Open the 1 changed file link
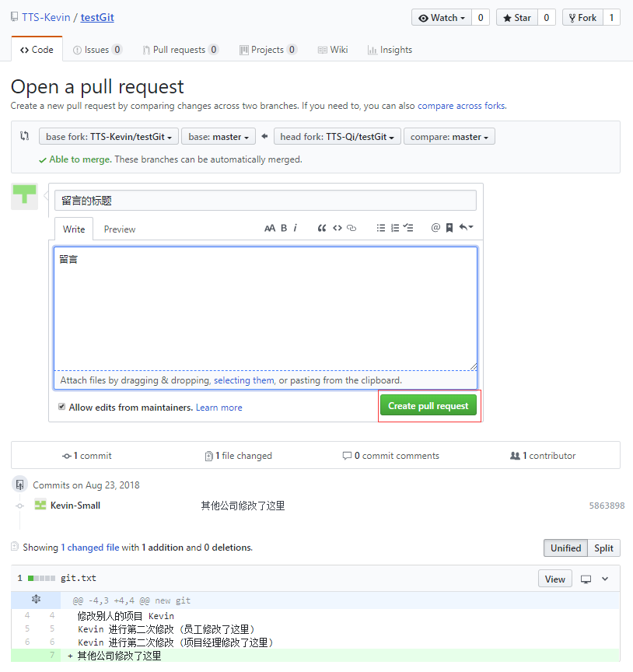 [90, 548]
